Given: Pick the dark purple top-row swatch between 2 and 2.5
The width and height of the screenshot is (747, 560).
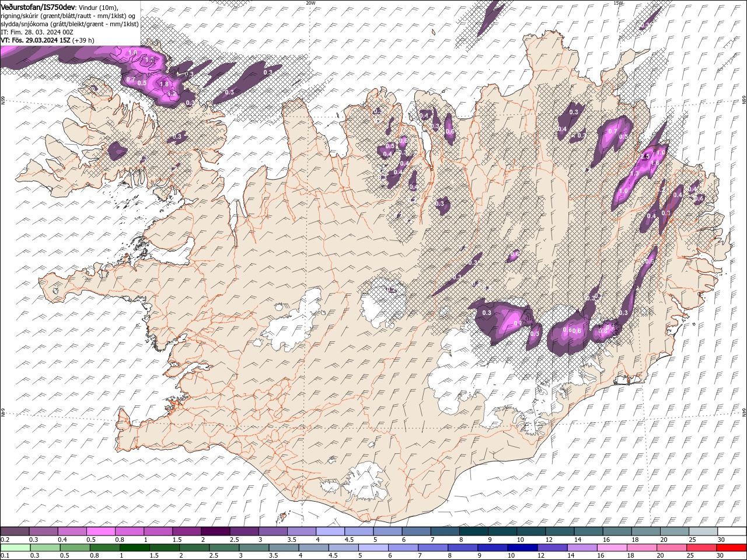Looking at the screenshot, I should pos(215,531).
